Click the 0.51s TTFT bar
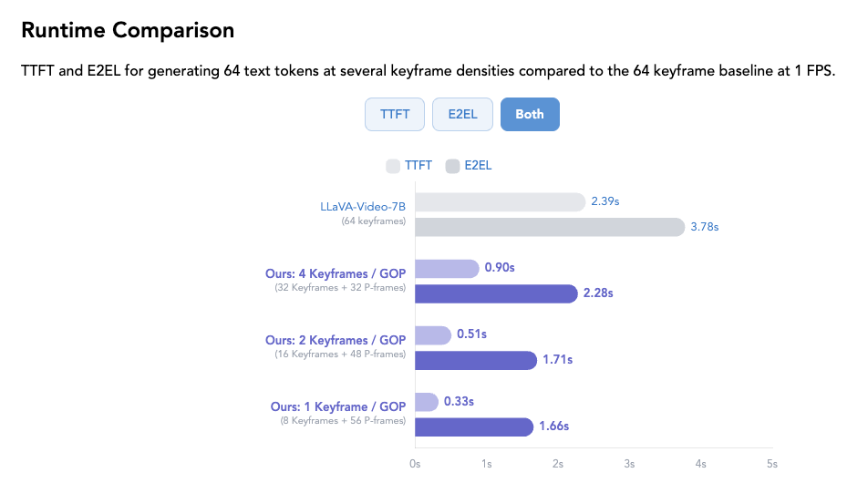 click(x=433, y=335)
